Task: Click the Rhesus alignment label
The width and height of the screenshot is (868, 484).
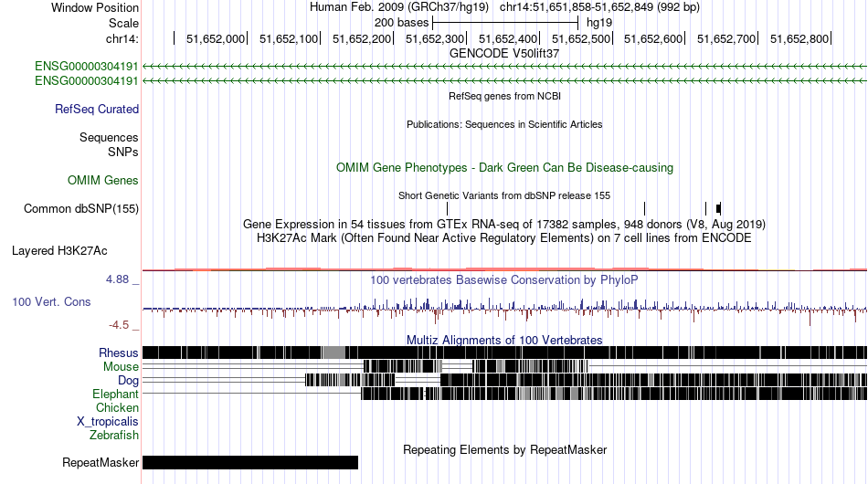Action: tap(119, 352)
